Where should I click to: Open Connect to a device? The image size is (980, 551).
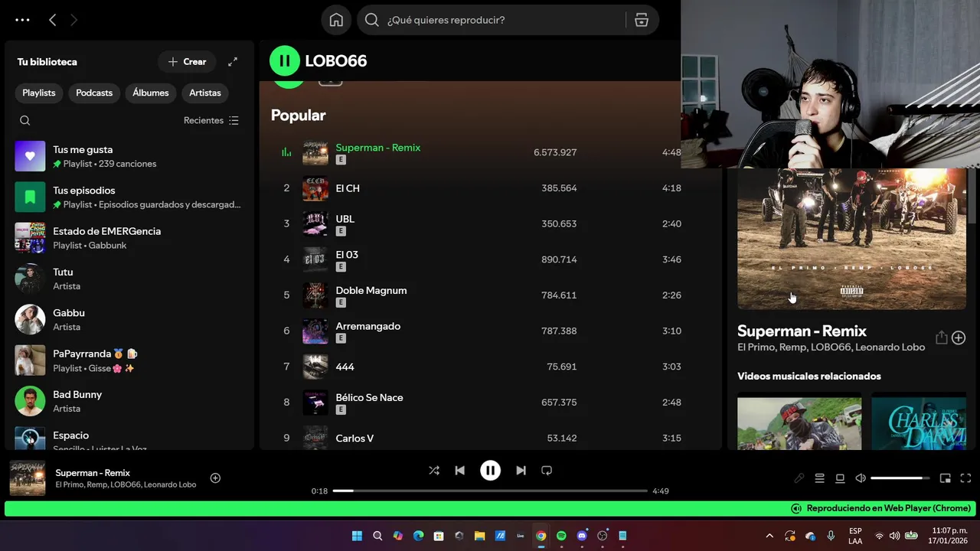(840, 478)
